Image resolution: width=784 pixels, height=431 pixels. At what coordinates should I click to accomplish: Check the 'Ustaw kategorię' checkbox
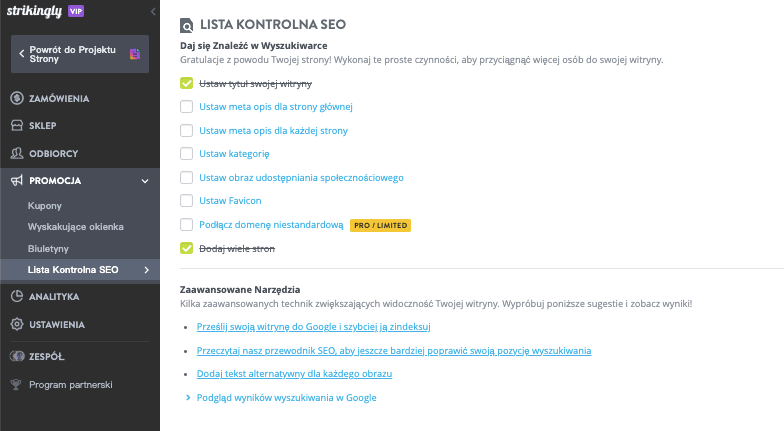click(x=186, y=154)
